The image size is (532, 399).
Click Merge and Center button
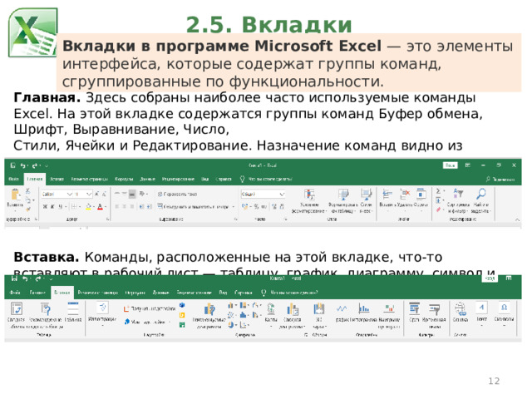(195, 206)
